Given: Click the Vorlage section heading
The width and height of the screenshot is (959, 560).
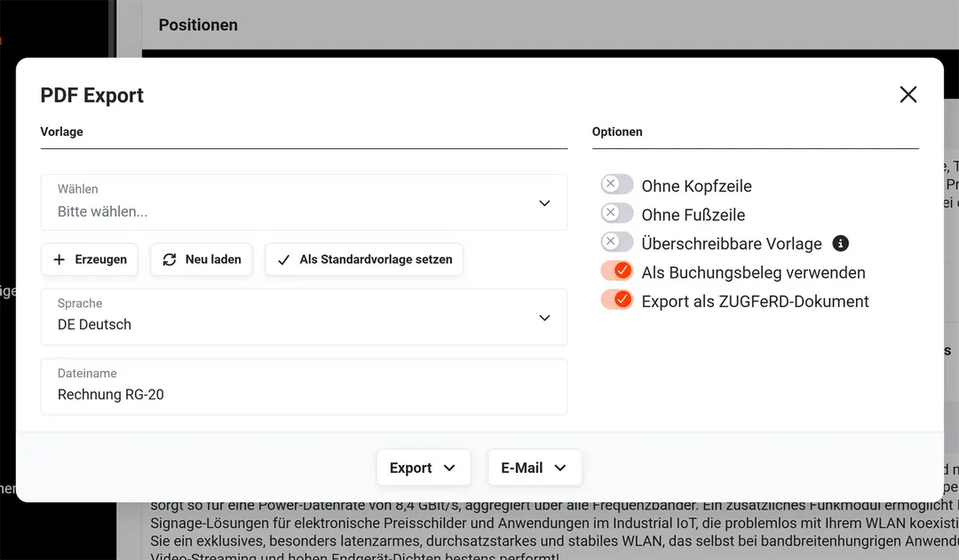Looking at the screenshot, I should pyautogui.click(x=62, y=131).
